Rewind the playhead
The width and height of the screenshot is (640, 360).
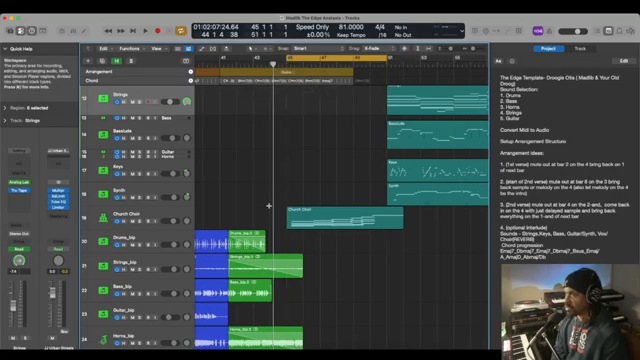(x=108, y=31)
